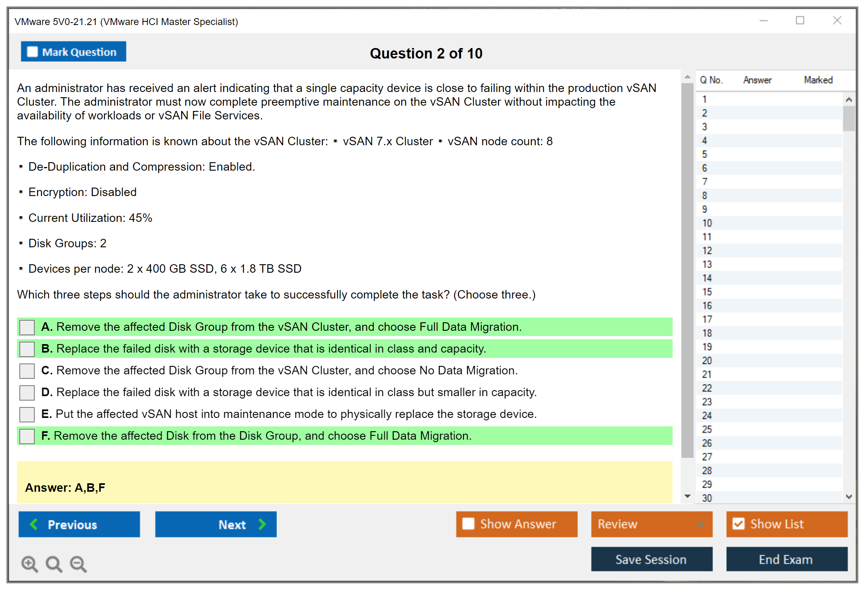The height and width of the screenshot is (593, 868).
Task: Tick the checkbox for option E
Action: pos(27,414)
